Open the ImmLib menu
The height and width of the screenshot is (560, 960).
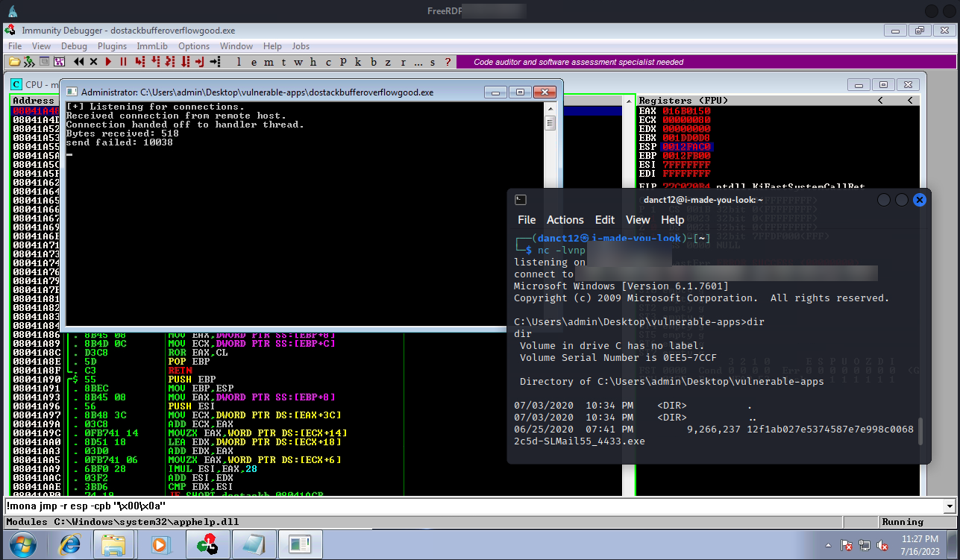pos(152,46)
